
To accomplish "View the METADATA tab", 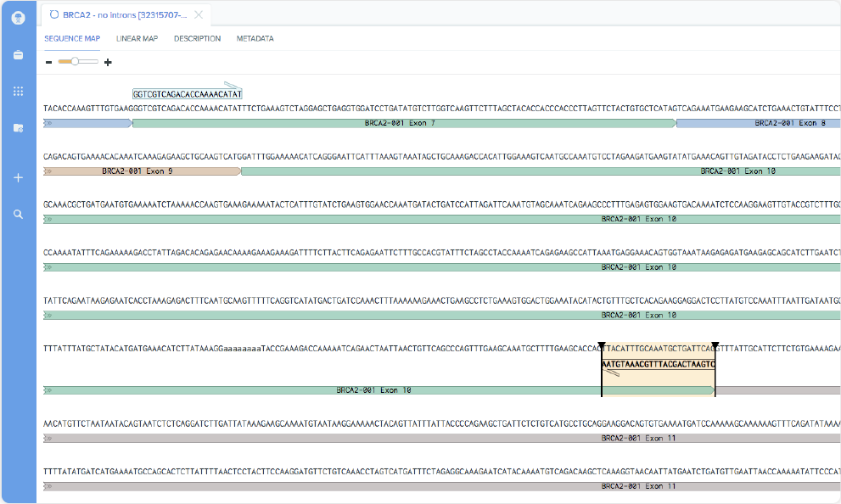I will pyautogui.click(x=255, y=38).
